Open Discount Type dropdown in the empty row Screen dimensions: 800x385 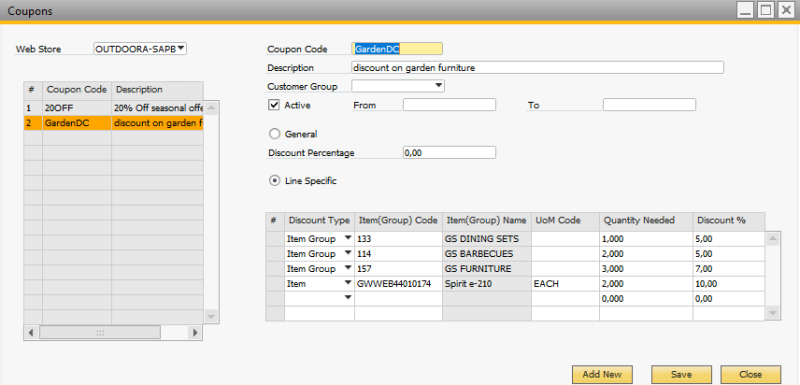(348, 298)
